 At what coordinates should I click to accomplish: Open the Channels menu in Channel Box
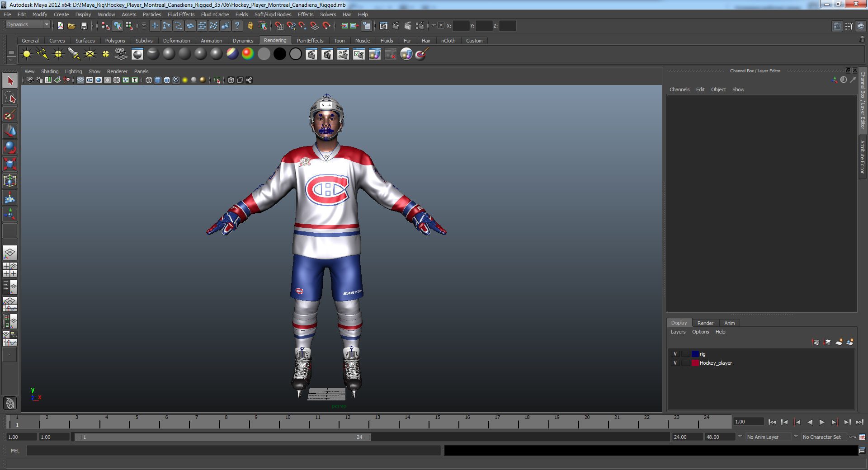click(679, 89)
